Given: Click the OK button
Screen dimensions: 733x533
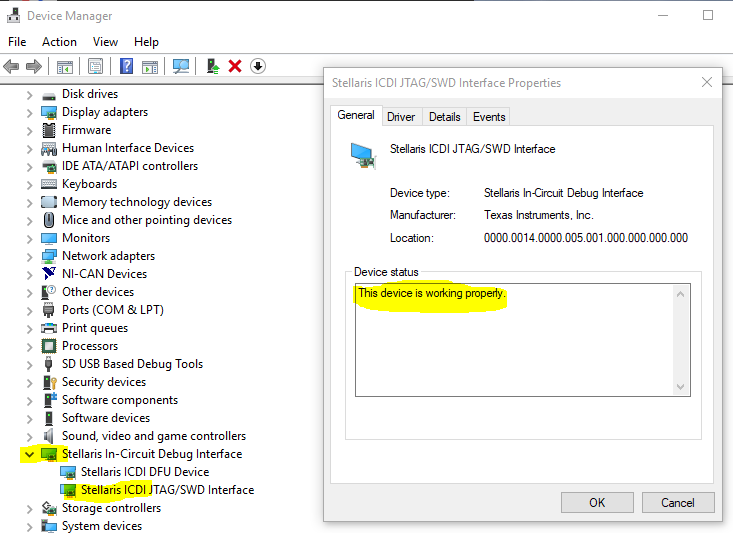Looking at the screenshot, I should click(597, 503).
